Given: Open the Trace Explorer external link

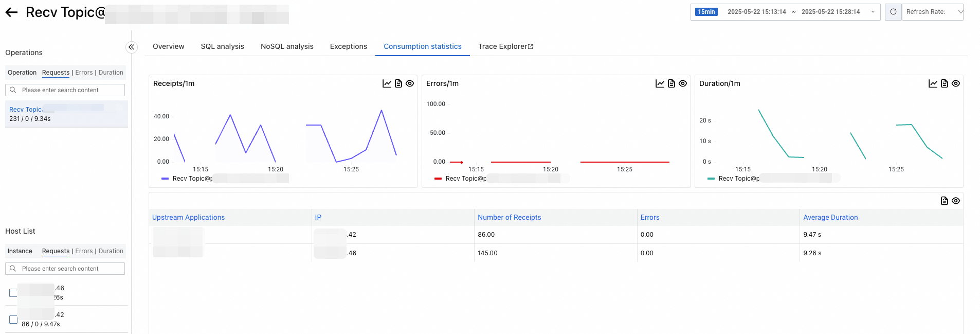Looking at the screenshot, I should pyautogui.click(x=505, y=46).
